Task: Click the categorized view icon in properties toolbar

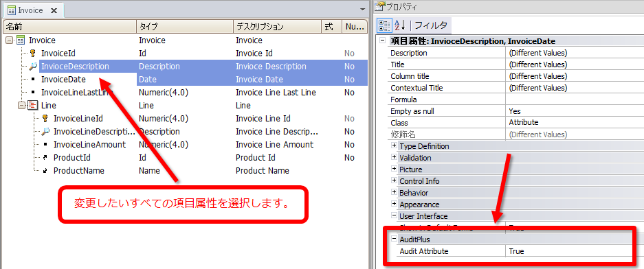Action: 384,25
